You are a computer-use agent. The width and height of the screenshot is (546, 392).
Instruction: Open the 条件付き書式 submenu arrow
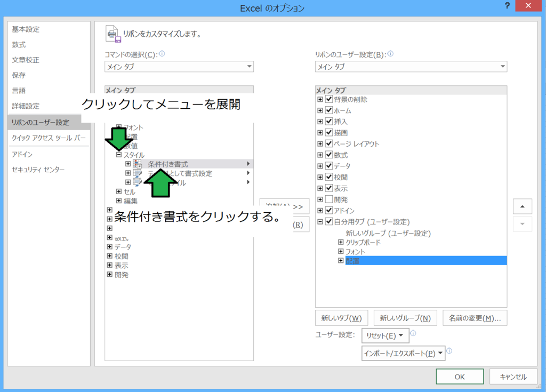coord(248,163)
